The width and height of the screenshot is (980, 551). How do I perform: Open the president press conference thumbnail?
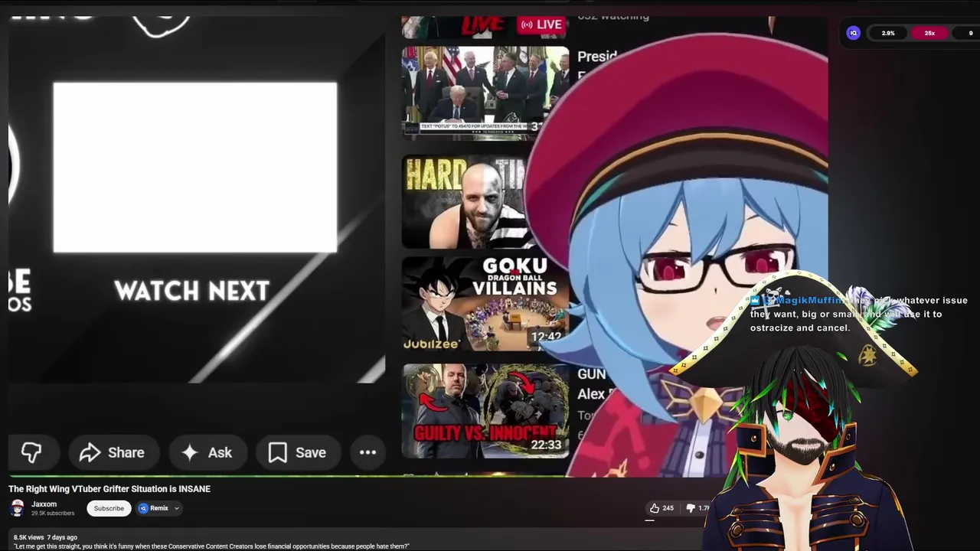pyautogui.click(x=484, y=93)
